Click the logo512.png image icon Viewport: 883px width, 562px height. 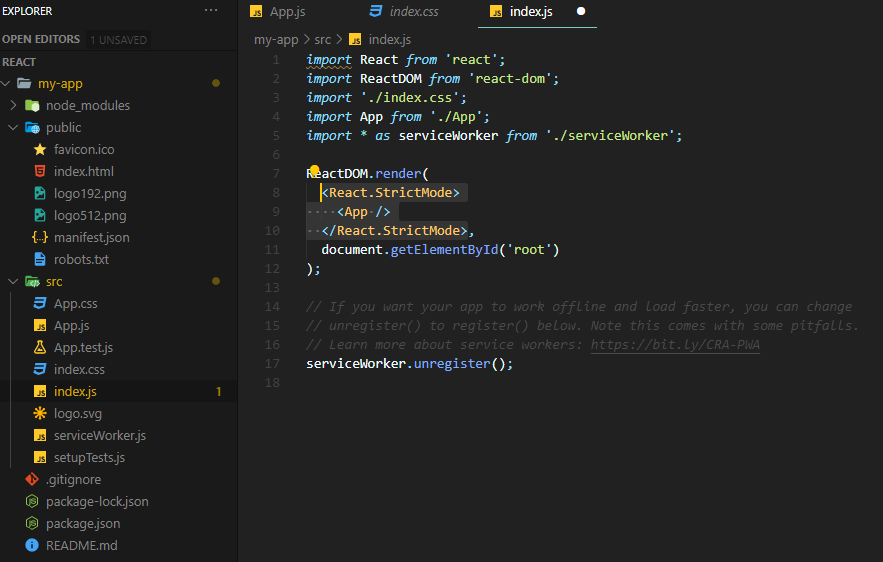click(40, 215)
